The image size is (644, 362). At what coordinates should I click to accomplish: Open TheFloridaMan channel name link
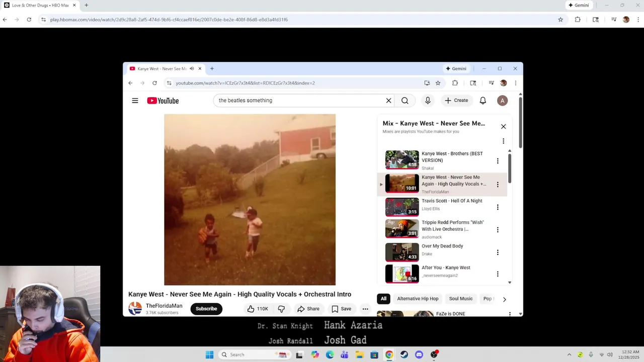click(x=164, y=306)
